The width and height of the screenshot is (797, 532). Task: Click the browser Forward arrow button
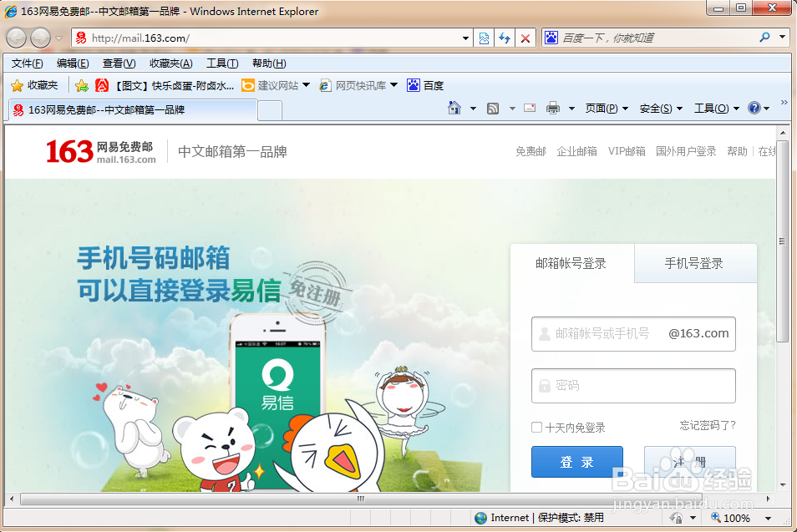point(41,38)
